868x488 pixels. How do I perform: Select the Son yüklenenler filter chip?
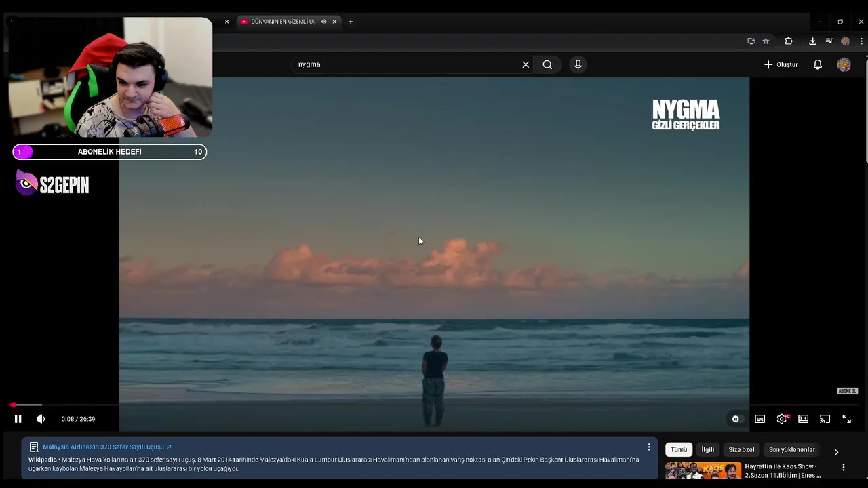click(x=791, y=450)
